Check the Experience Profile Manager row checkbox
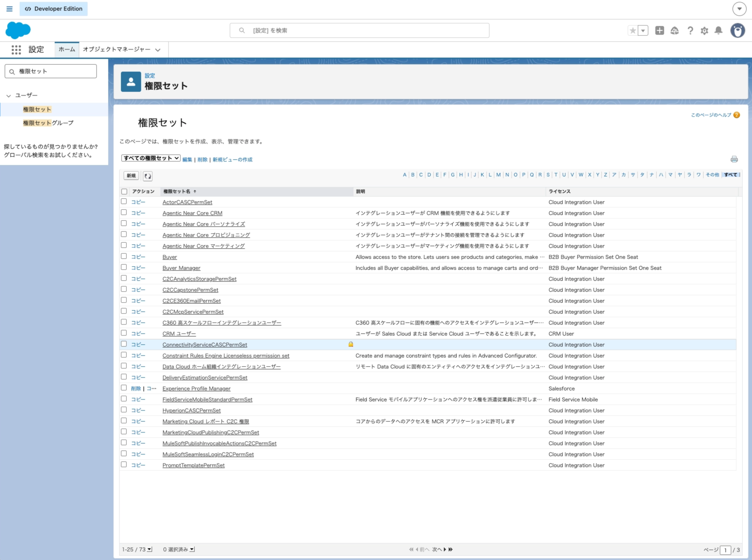Viewport: 752px width, 560px height. [x=124, y=388]
